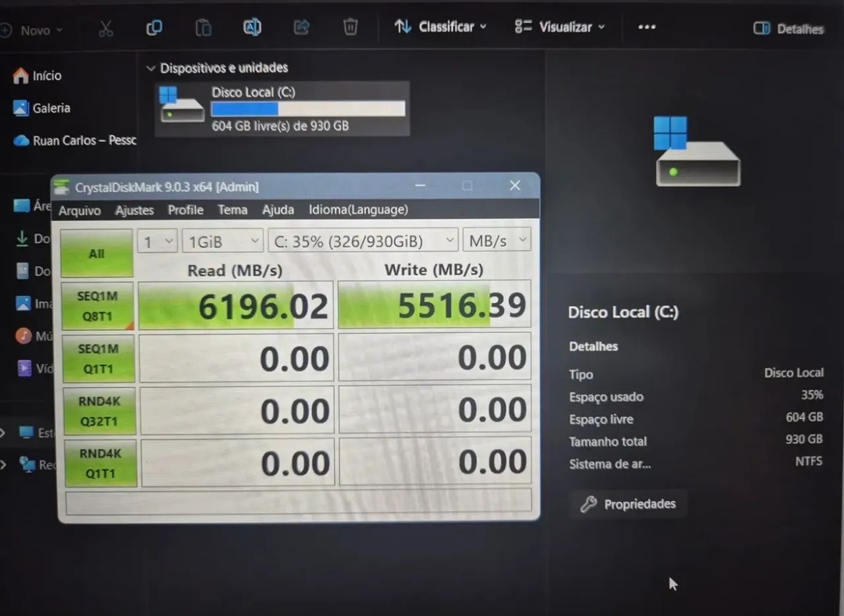844x616 pixels.
Task: Click the Read (MB/s) column header
Action: coord(235,270)
